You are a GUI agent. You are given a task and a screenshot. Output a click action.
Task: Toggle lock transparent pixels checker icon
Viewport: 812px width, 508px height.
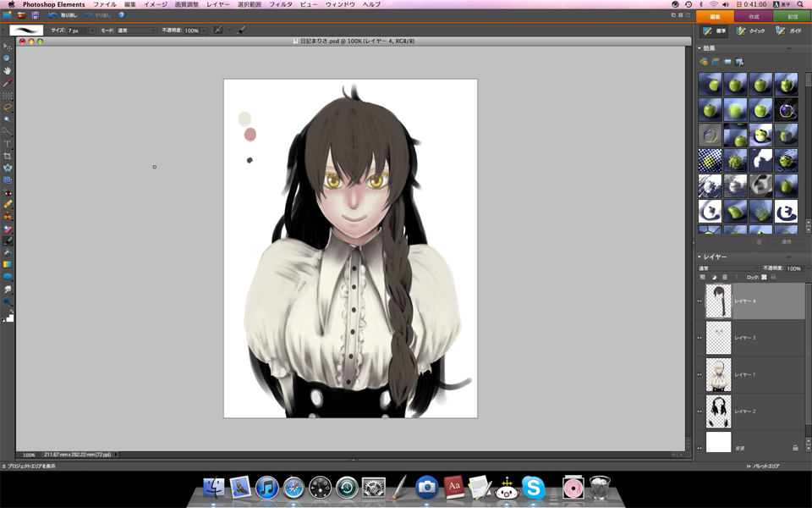coord(764,278)
